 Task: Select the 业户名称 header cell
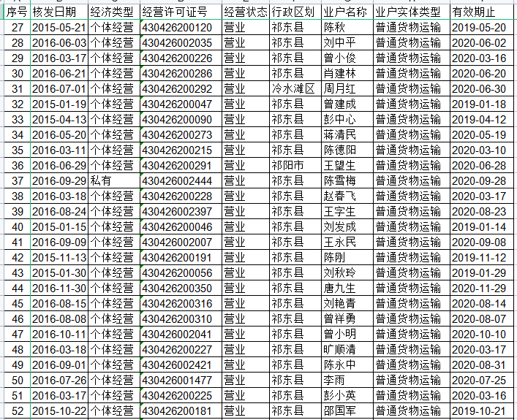(x=346, y=12)
